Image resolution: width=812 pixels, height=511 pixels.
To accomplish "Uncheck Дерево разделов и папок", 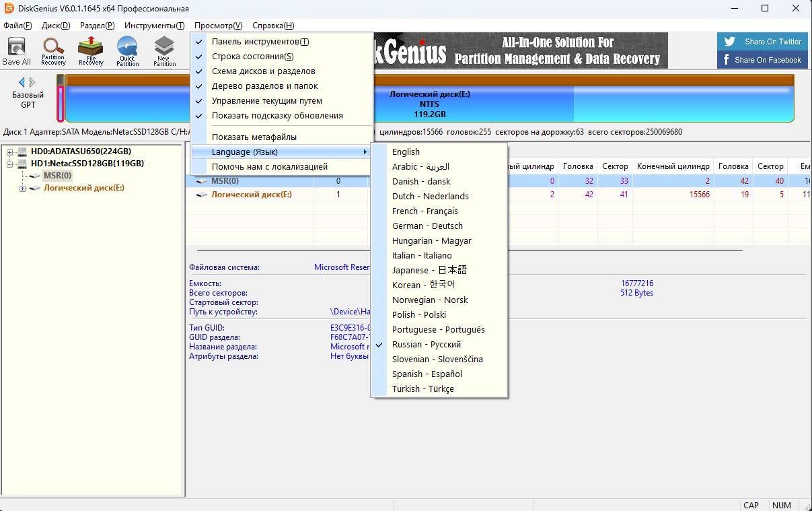I will pos(282,86).
